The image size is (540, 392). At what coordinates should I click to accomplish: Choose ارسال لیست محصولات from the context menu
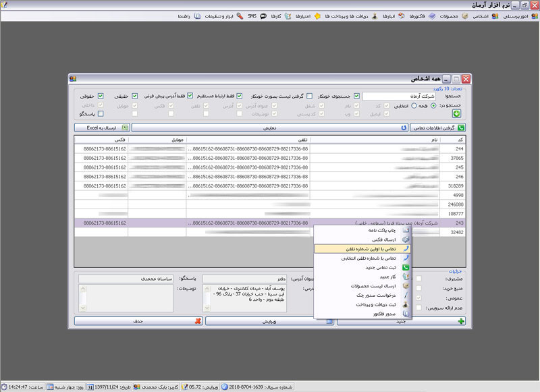362,285
